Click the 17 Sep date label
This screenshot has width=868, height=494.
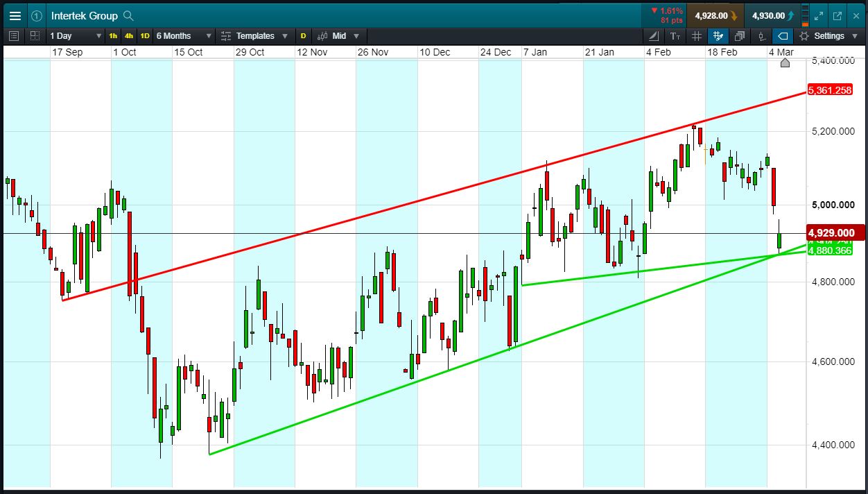[x=67, y=52]
